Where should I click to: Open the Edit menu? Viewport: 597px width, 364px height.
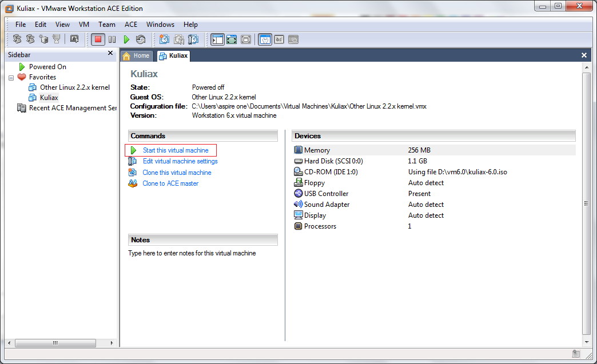tap(41, 25)
